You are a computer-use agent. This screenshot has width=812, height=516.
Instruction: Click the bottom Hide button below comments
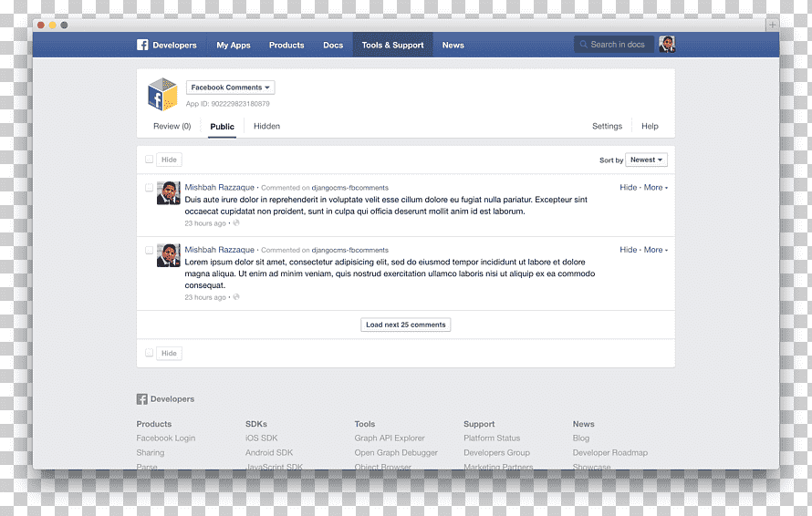click(169, 354)
